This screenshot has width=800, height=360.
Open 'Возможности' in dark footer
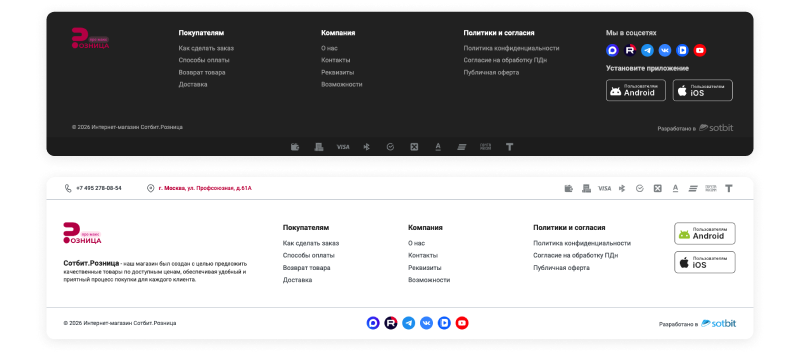tap(342, 85)
